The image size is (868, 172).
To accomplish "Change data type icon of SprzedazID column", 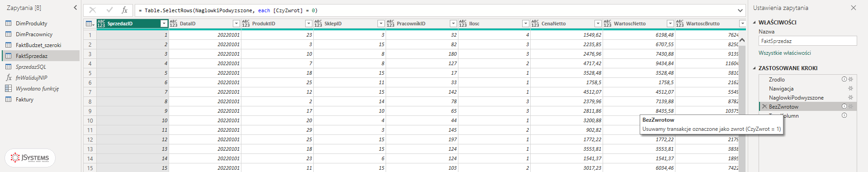I will coord(101,24).
